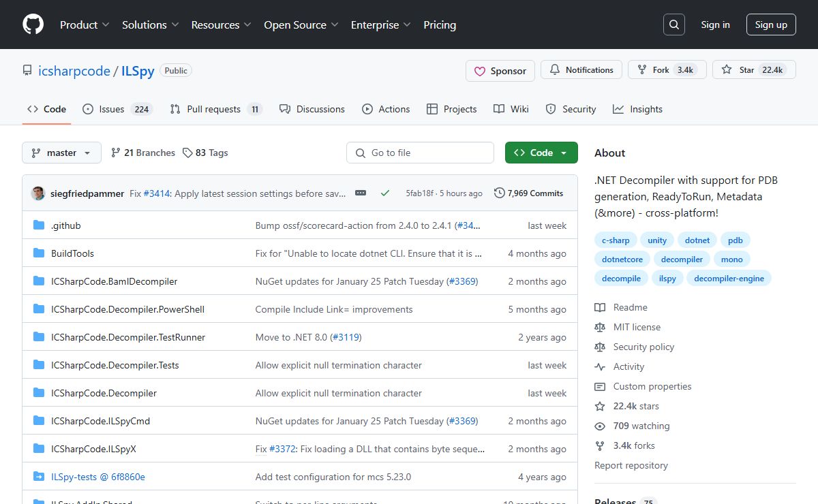818x504 pixels.
Task: Click the Custom properties icon
Action: [600, 387]
